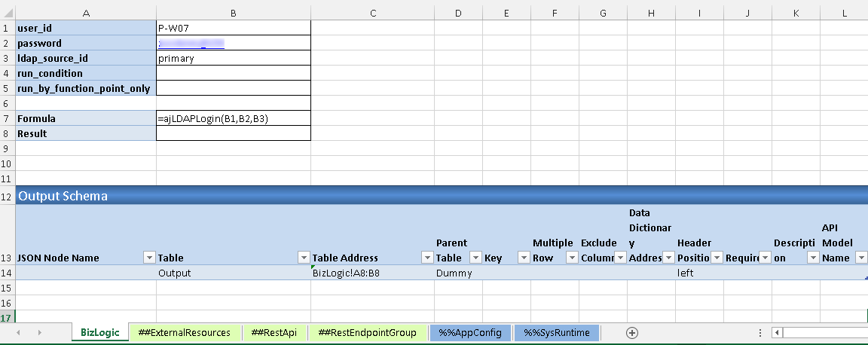
Task: Open the ##RestApi sheet tab
Action: point(274,332)
